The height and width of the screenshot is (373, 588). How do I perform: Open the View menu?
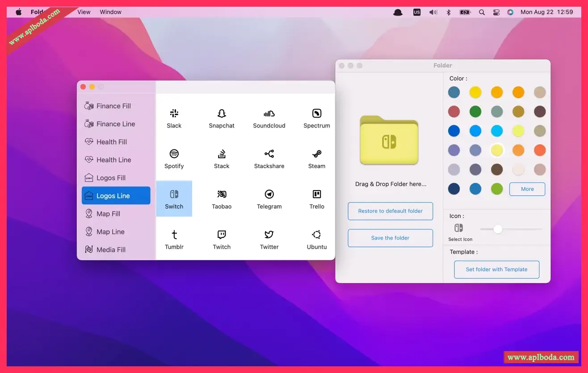pyautogui.click(x=84, y=12)
